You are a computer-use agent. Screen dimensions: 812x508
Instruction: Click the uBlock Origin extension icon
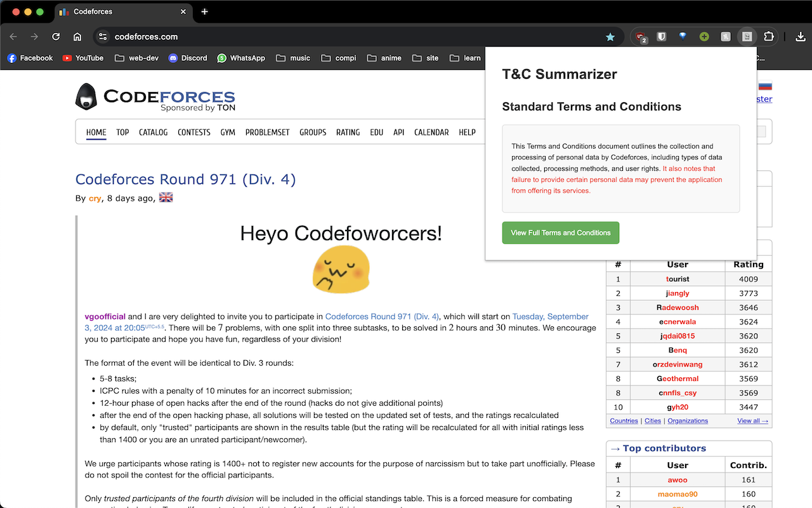641,37
